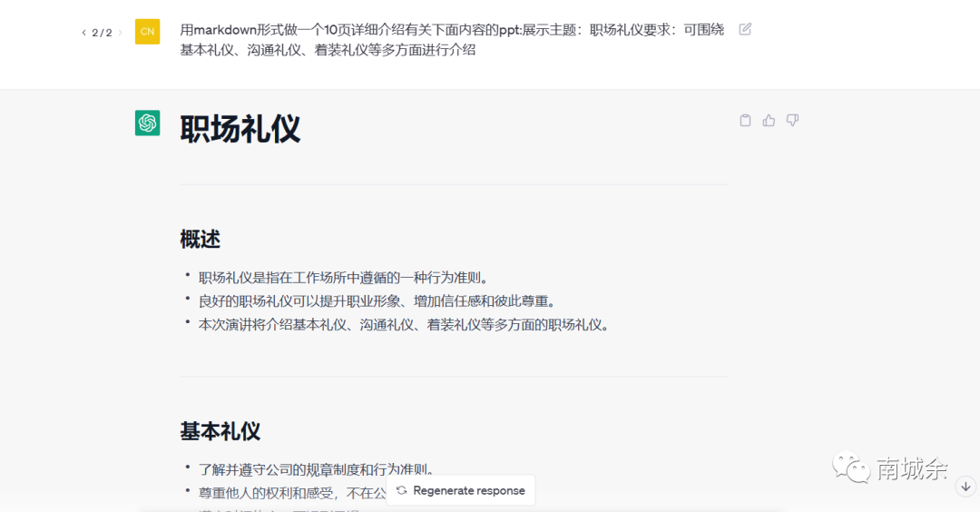Viewport: 980px width, 512px height.
Task: Give the response a thumbs down
Action: [792, 121]
